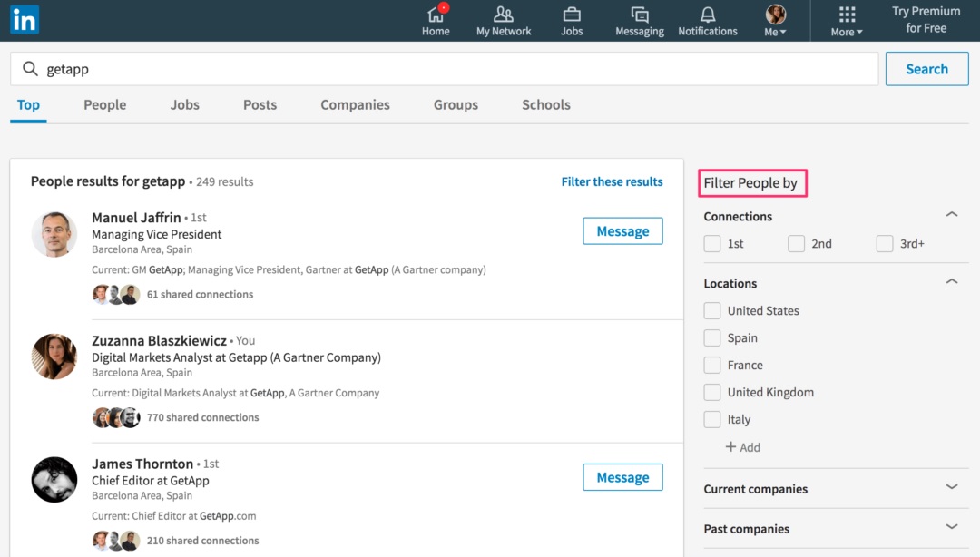Screen dimensions: 980x557
Task: Click the Past companies heading
Action: [x=746, y=529]
